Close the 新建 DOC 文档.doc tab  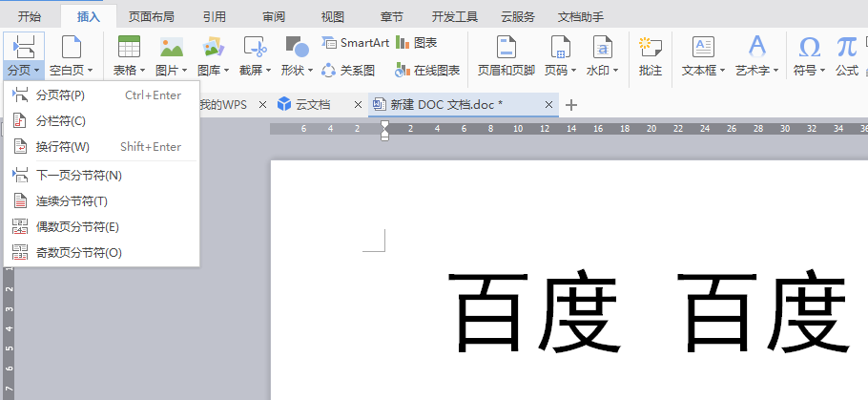[x=548, y=104]
